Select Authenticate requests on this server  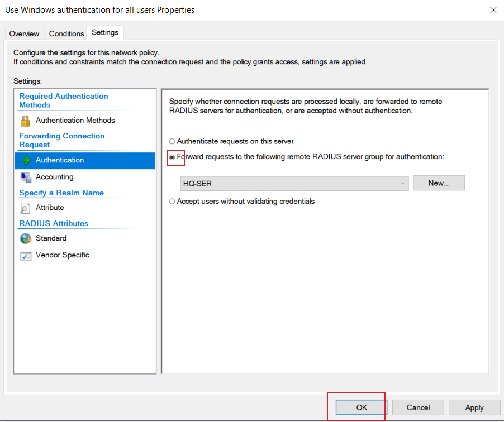[x=172, y=141]
